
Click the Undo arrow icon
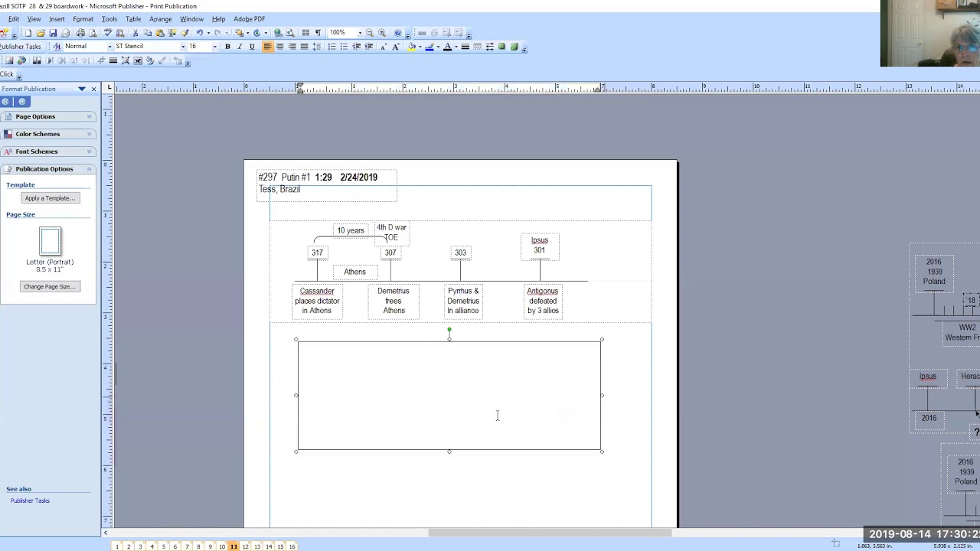tap(199, 33)
